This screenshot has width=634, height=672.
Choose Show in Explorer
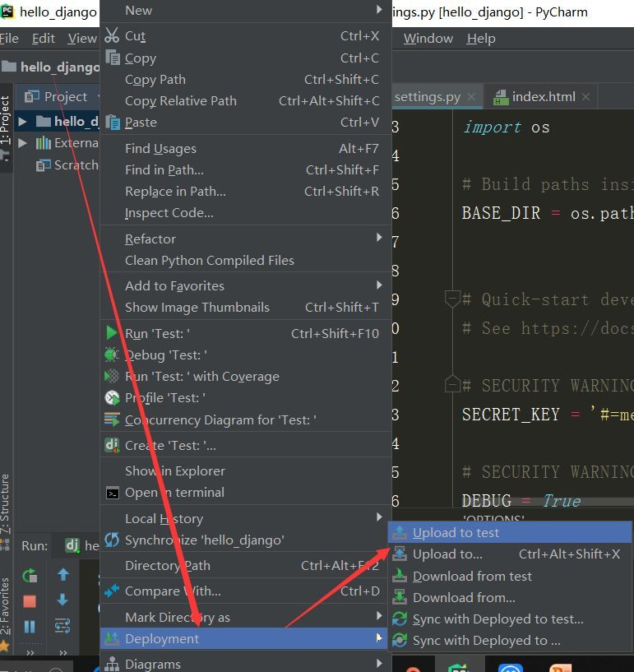(246, 471)
